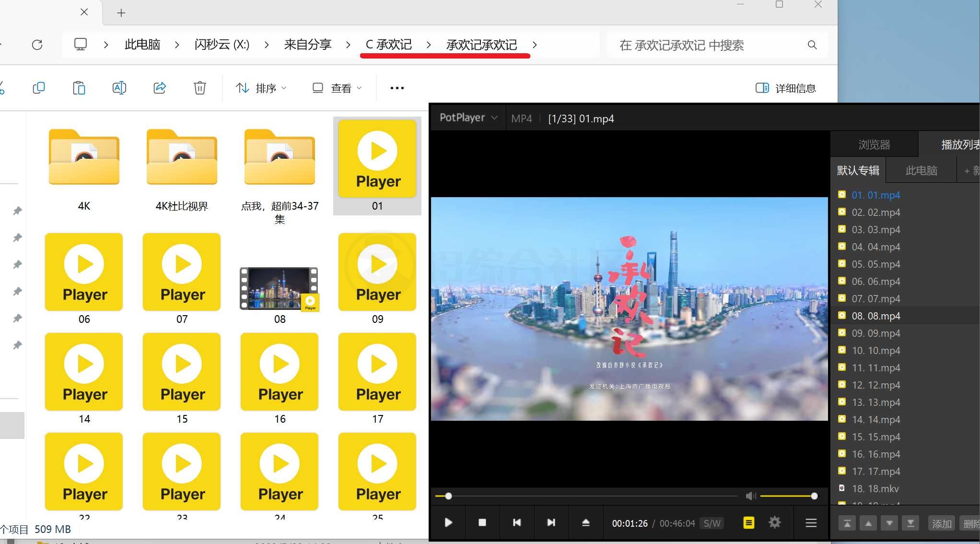Open the PotPlayer hamburger menu
The width and height of the screenshot is (980, 544).
click(811, 522)
